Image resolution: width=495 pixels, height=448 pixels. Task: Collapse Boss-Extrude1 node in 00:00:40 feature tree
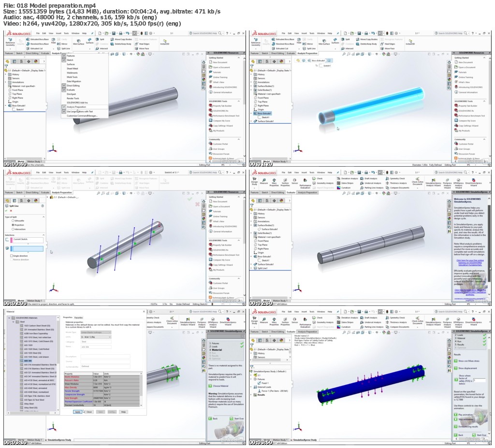6,106
